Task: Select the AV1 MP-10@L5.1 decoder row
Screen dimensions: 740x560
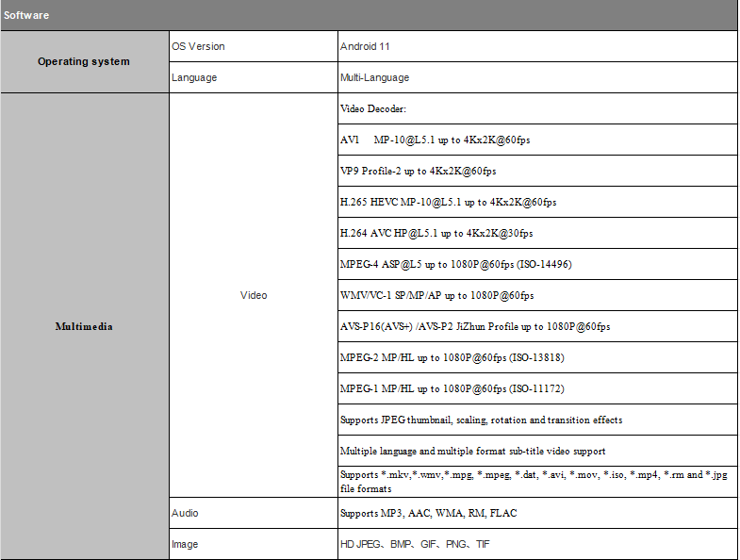Action: tap(435, 140)
